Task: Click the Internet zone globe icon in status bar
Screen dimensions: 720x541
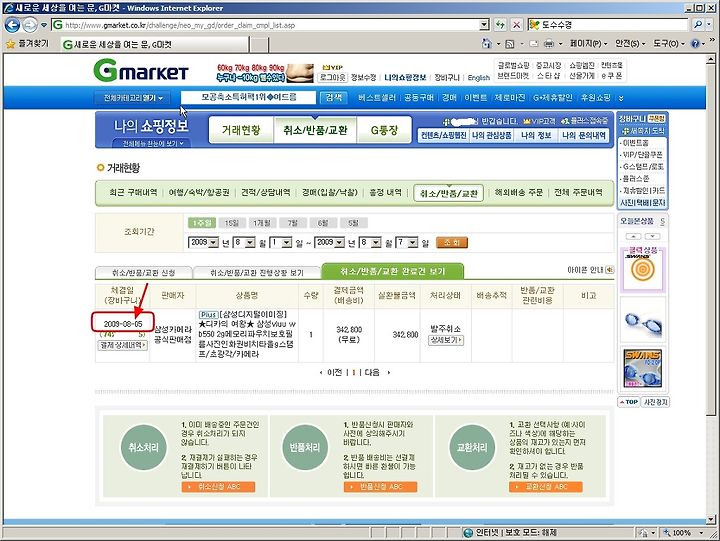Action: pyautogui.click(x=468, y=533)
